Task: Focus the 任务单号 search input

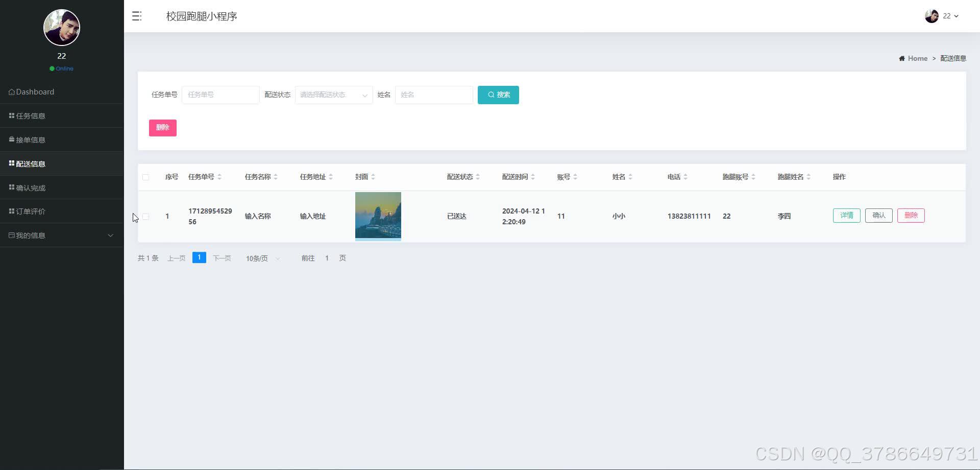Action: [x=220, y=95]
